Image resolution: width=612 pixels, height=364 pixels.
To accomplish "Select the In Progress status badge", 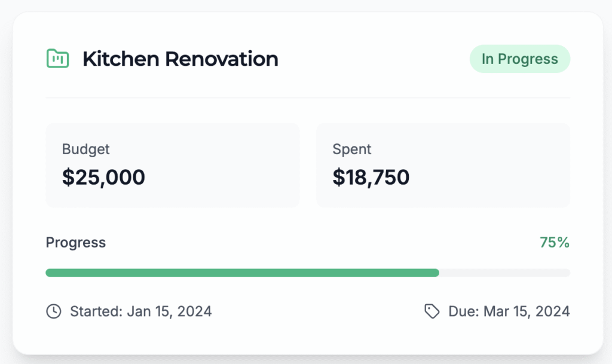I will click(x=520, y=59).
